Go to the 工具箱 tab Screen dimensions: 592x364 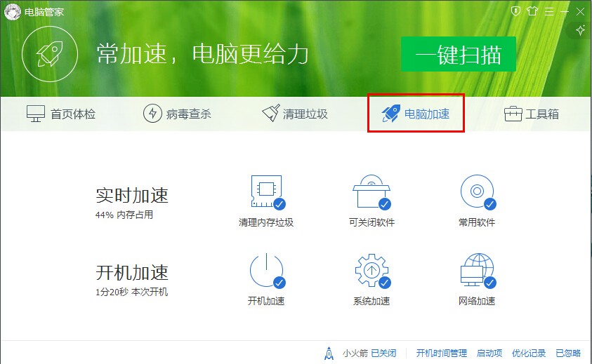tap(532, 114)
